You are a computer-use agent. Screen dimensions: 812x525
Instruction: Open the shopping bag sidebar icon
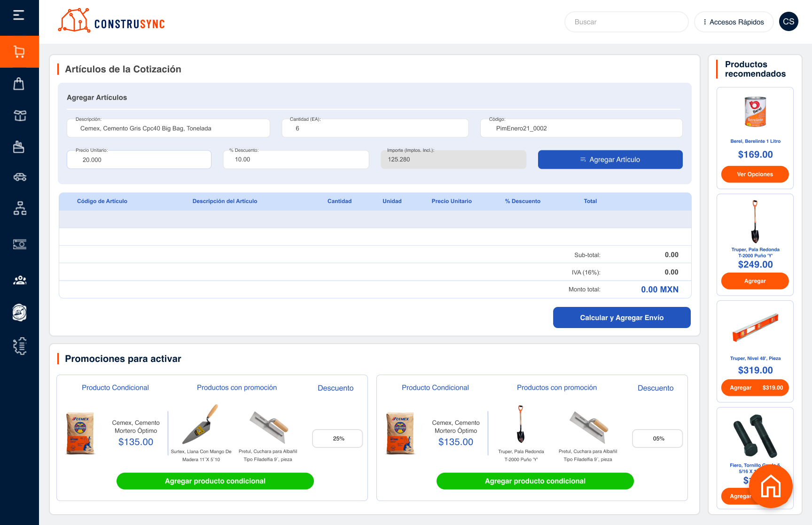19,84
